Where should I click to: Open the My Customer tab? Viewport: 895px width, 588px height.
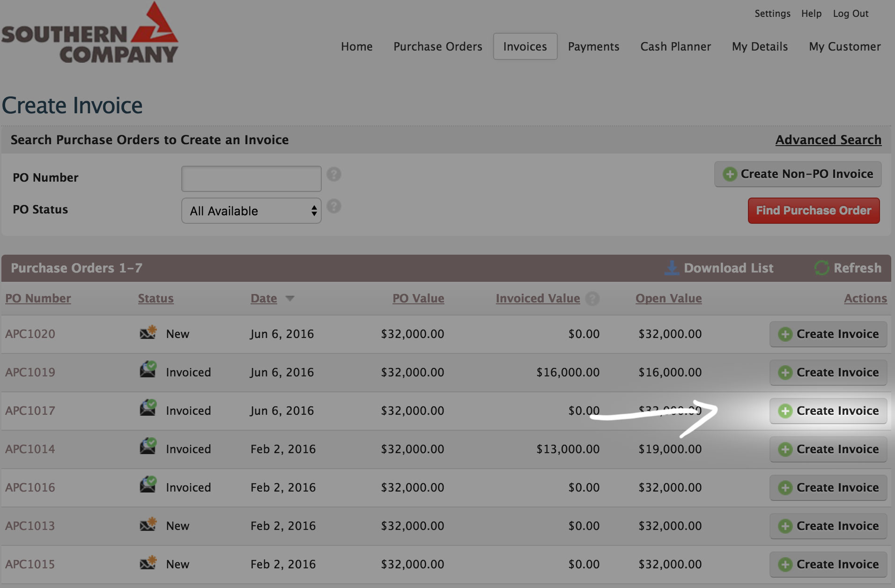pos(845,46)
